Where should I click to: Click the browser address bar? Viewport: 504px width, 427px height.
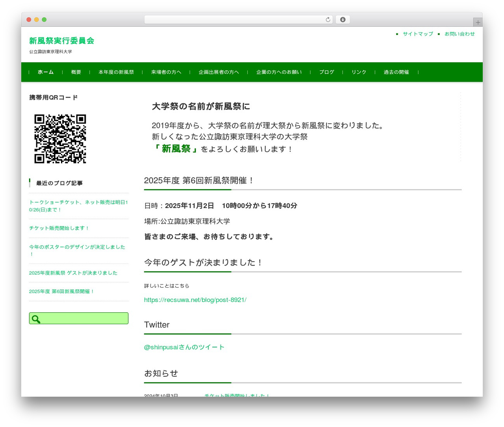pyautogui.click(x=238, y=20)
